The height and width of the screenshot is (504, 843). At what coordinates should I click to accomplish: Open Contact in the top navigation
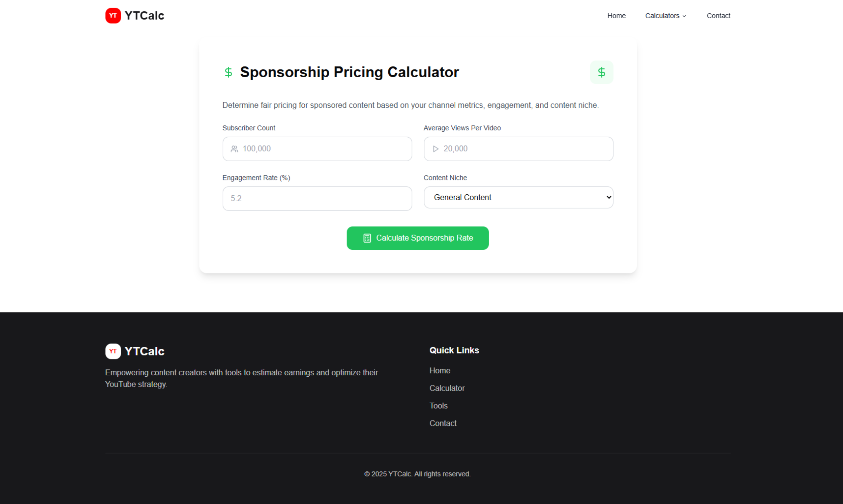[x=718, y=16]
